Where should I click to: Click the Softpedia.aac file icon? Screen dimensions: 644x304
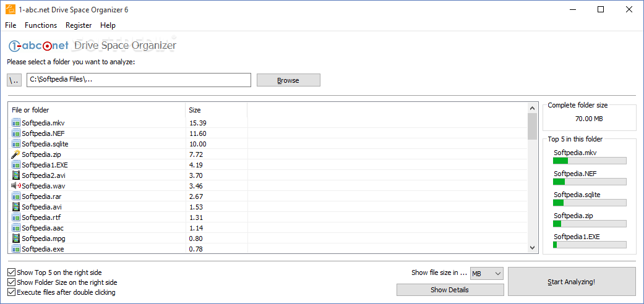click(x=16, y=228)
